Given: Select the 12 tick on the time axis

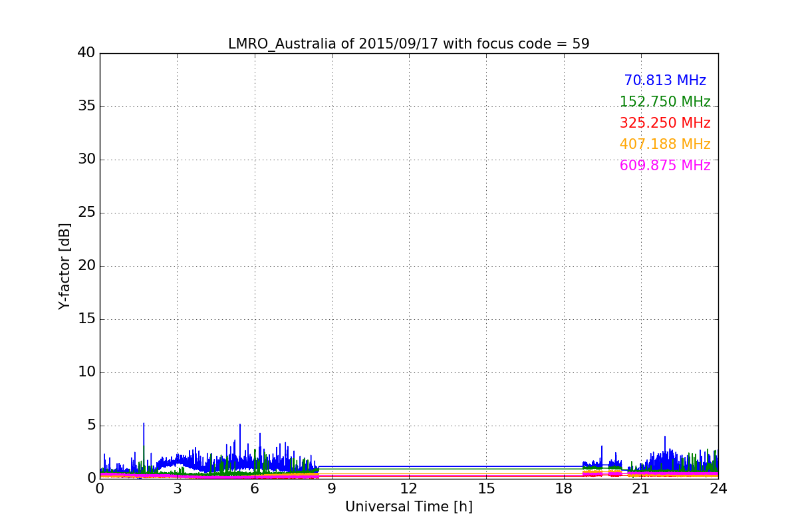Looking at the screenshot, I should (x=408, y=488).
